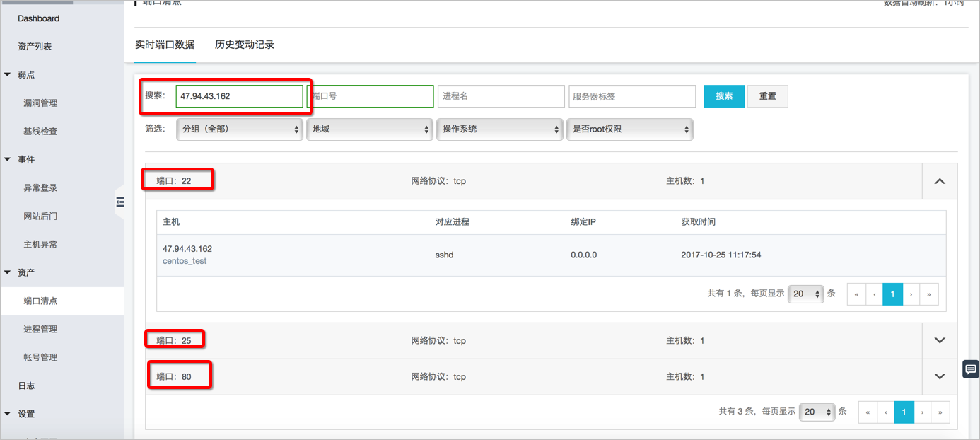Go to next page in host table pagination
Screen dimensions: 980x440
click(x=911, y=294)
